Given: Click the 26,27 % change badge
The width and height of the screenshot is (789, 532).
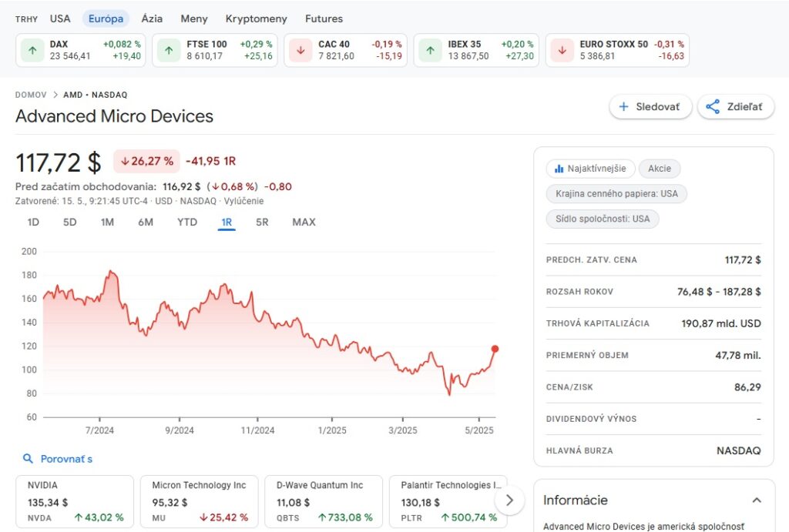Looking at the screenshot, I should [146, 162].
